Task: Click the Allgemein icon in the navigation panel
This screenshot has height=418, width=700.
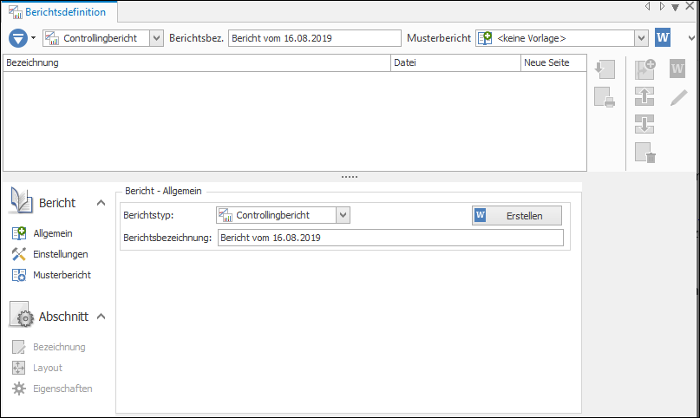Action: 19,233
